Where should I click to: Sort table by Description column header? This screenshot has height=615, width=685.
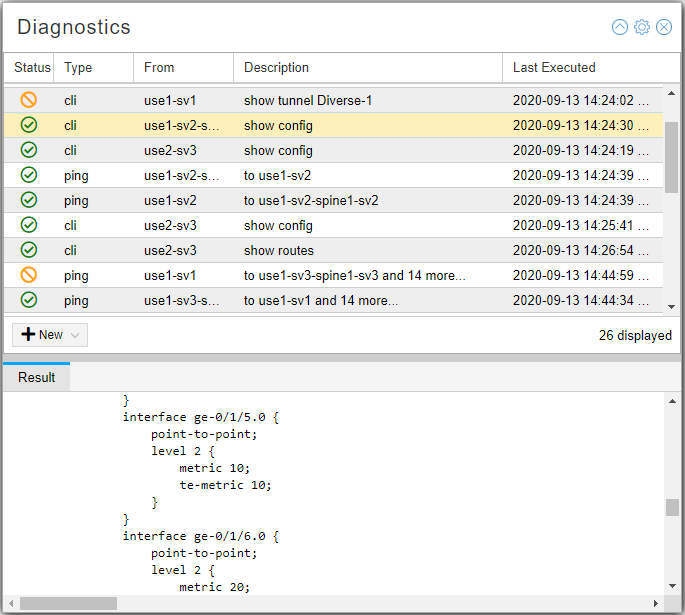276,68
